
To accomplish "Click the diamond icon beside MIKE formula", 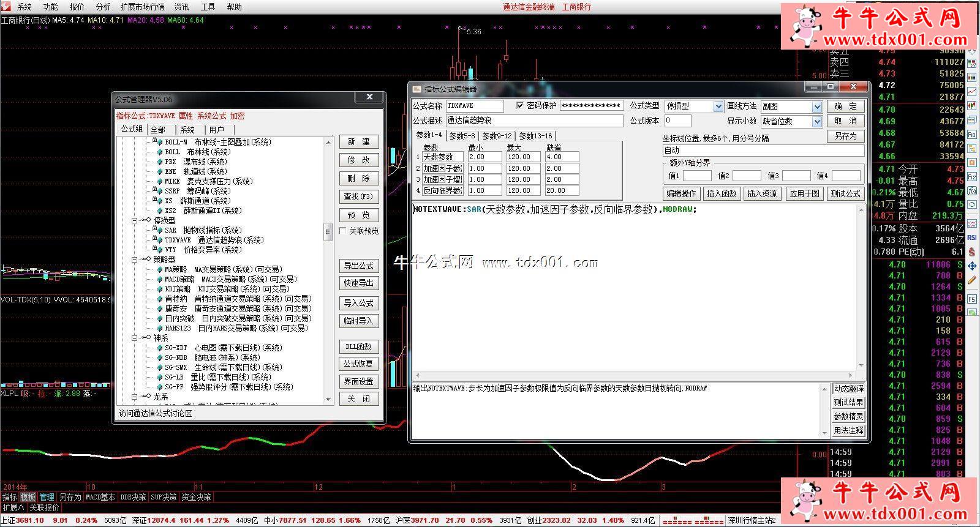I will [x=160, y=181].
